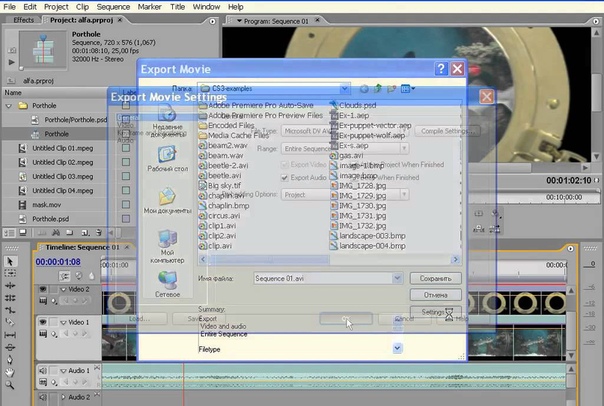Go up one folder level in Export Movie
Viewport: 604px width, 406px height.
(x=378, y=89)
